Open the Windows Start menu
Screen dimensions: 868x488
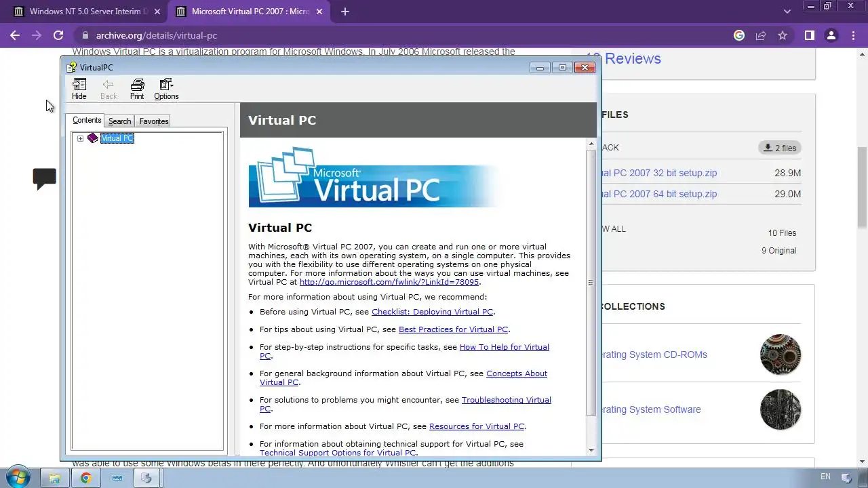point(17,477)
